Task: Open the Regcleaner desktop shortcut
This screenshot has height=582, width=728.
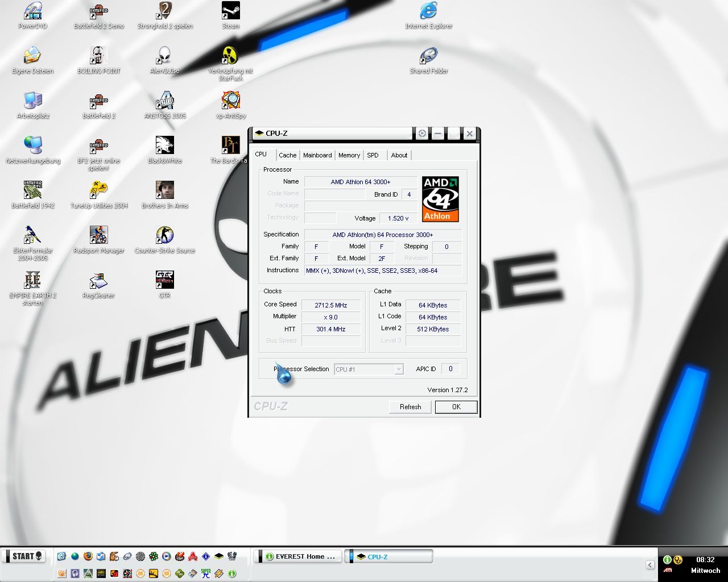Action: coord(98,281)
